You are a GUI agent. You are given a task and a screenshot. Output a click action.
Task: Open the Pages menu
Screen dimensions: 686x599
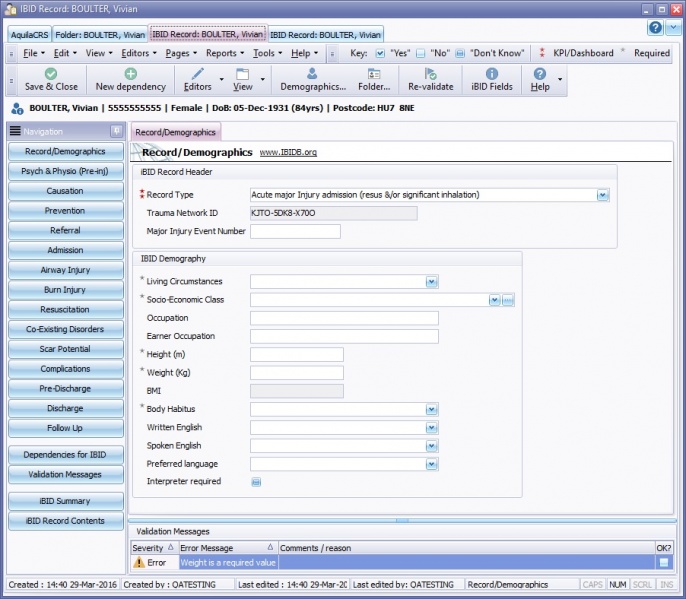[x=181, y=53]
